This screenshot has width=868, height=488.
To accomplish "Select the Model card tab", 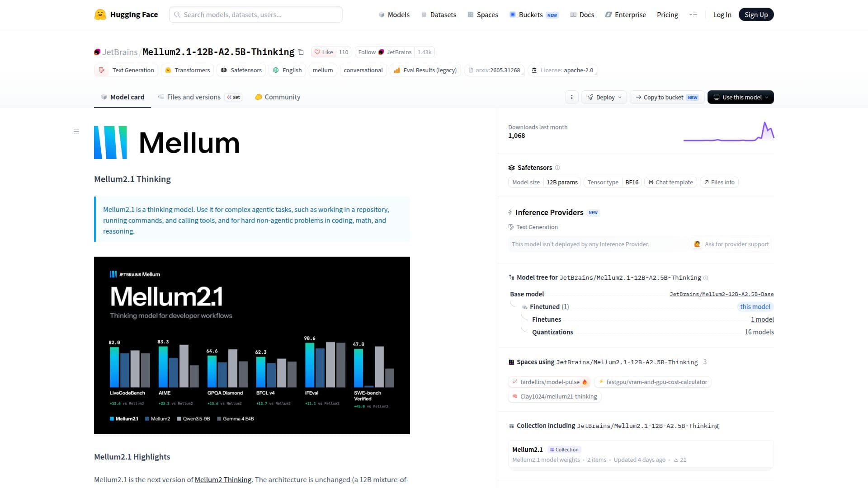I will click(x=123, y=97).
